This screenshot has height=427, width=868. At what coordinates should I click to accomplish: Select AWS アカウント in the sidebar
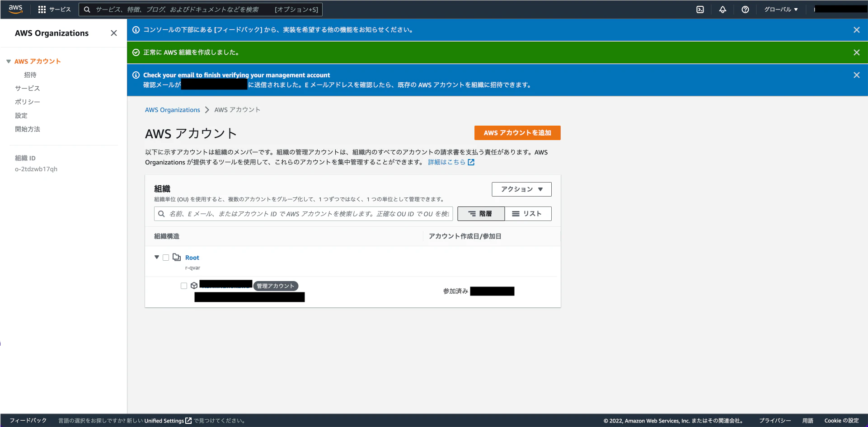pyautogui.click(x=38, y=61)
